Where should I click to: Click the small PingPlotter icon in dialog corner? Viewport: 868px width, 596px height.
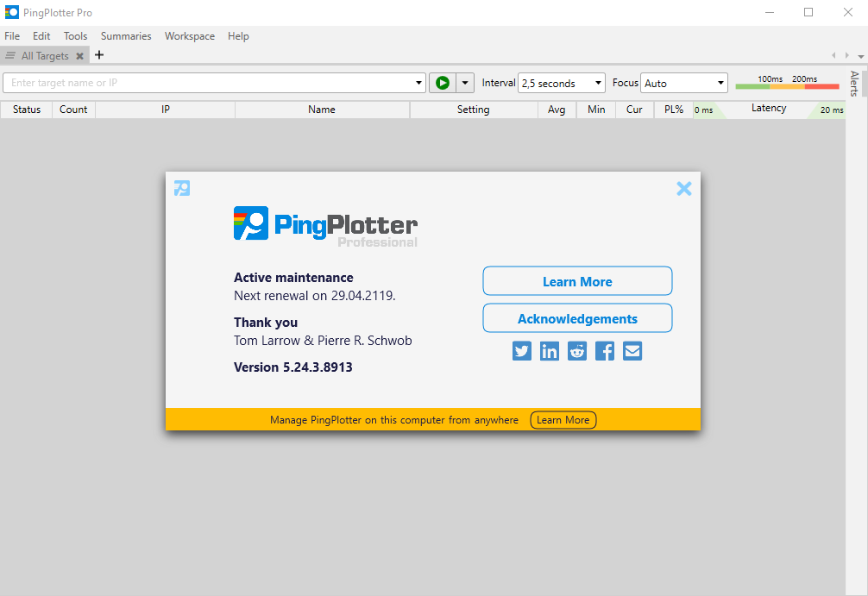point(182,188)
